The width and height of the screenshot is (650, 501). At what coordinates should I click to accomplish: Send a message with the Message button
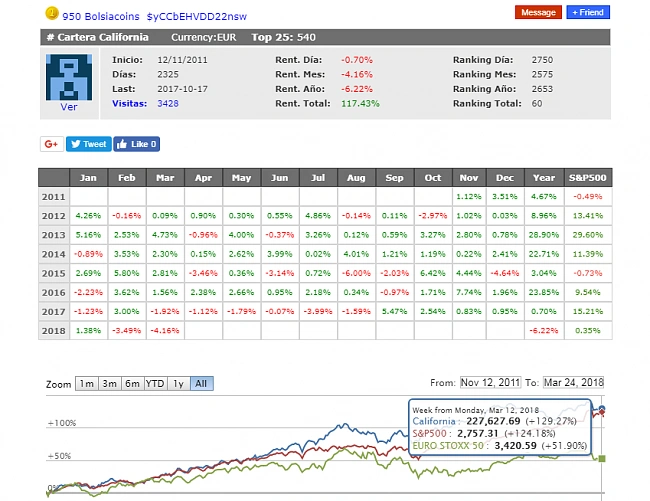[538, 13]
